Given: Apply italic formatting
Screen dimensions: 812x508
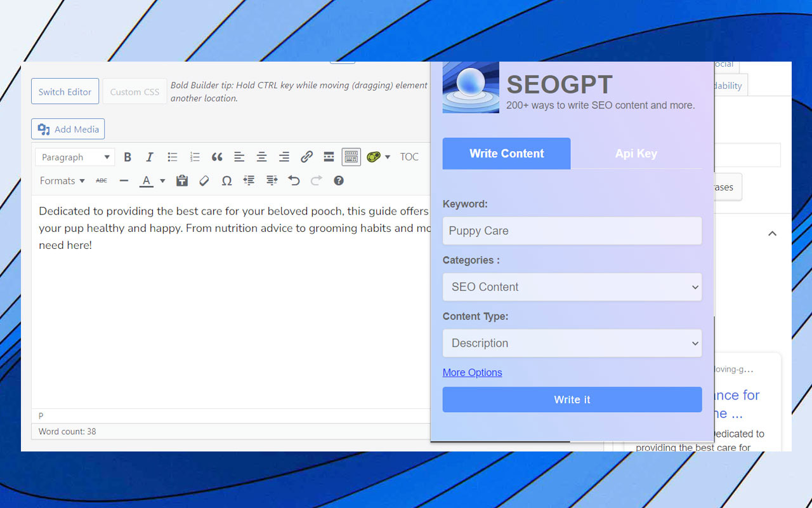Looking at the screenshot, I should (150, 157).
